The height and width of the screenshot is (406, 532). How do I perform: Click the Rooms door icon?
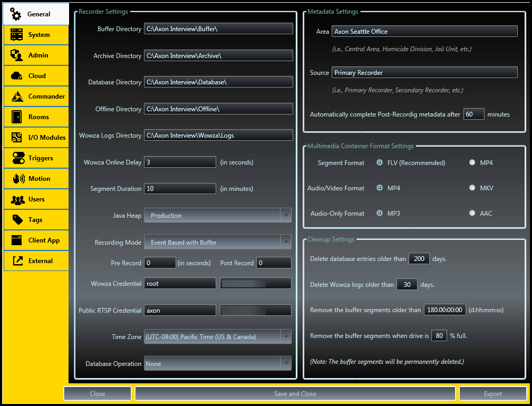coord(17,117)
